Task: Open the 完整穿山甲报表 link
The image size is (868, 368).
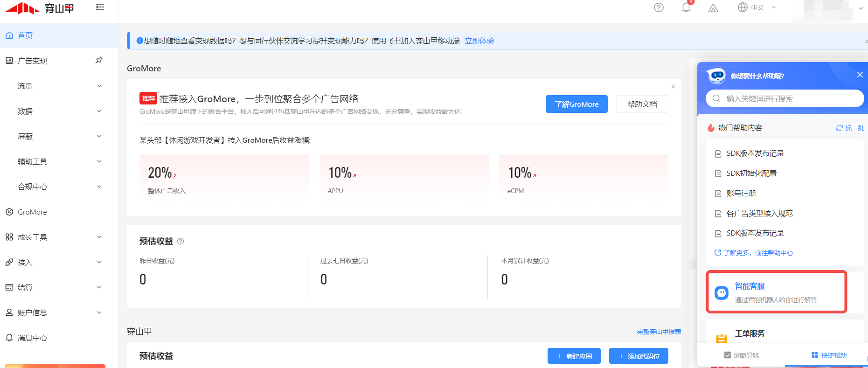Action: pyautogui.click(x=659, y=332)
